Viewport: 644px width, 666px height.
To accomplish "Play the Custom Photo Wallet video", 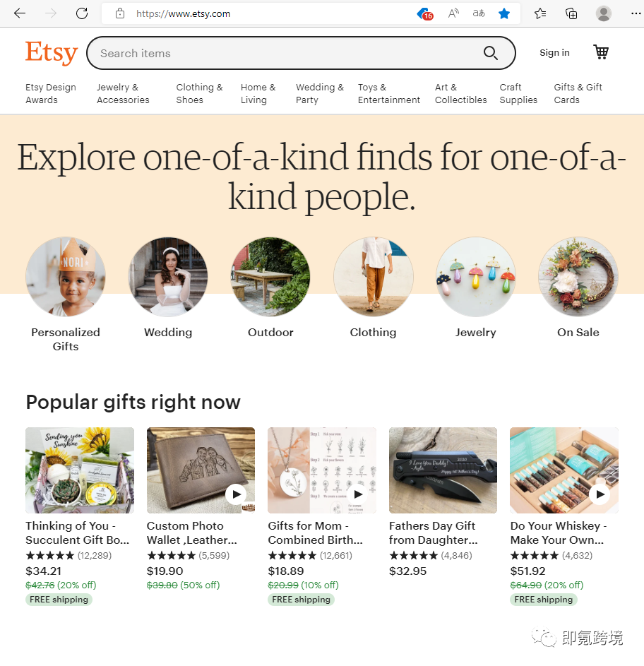I will 236,494.
